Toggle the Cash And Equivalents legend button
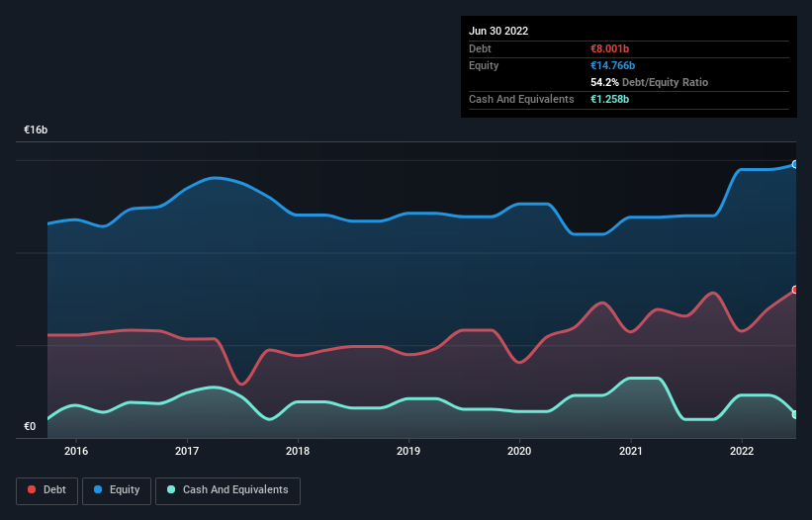 [x=227, y=490]
